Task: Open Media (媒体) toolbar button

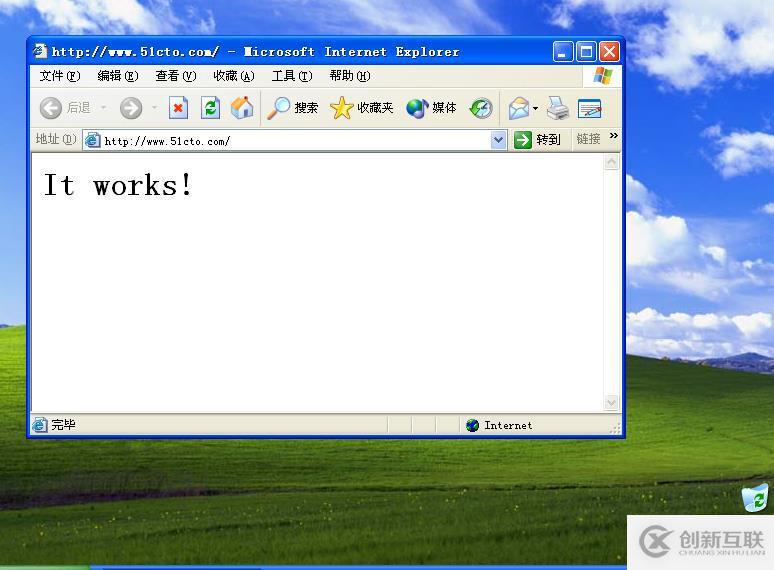Action: 431,108
